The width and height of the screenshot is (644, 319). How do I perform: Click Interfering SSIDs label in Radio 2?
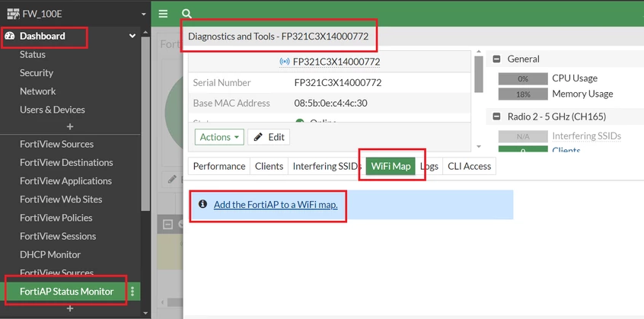pyautogui.click(x=586, y=136)
